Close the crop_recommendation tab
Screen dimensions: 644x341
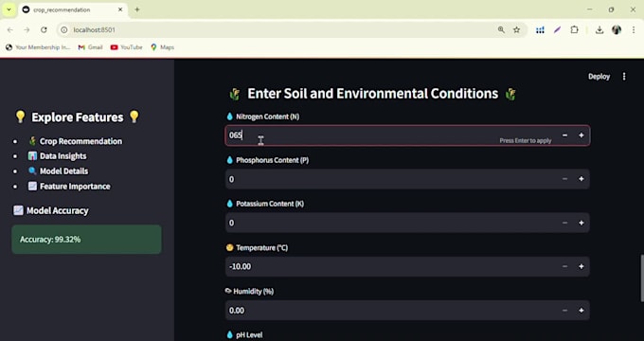(x=120, y=9)
